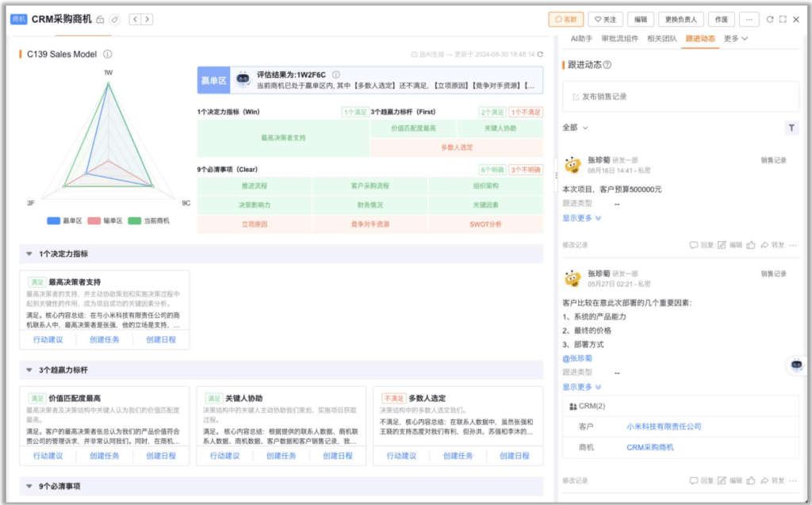
Task: Click the lock icon beside CRM采购商机 title
Action: tap(100, 19)
